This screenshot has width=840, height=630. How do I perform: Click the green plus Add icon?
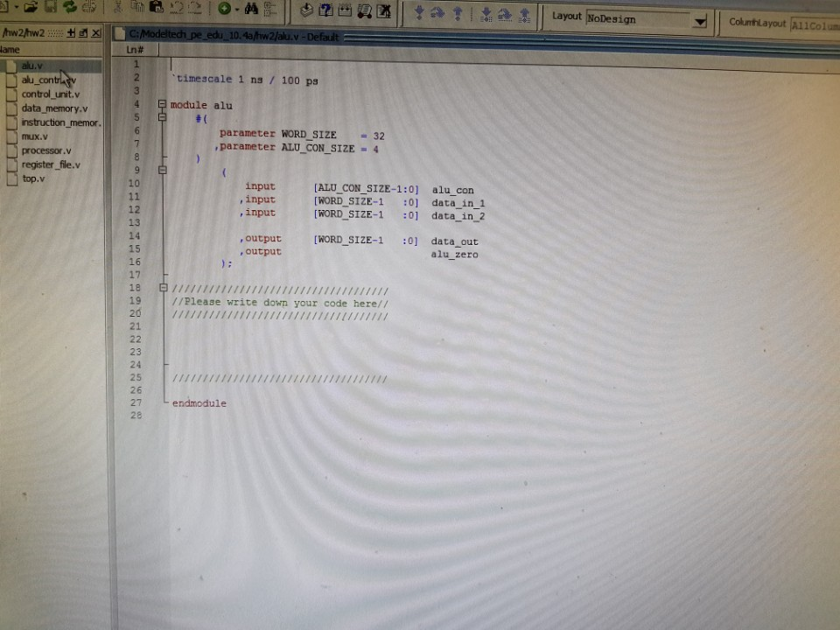225,9
